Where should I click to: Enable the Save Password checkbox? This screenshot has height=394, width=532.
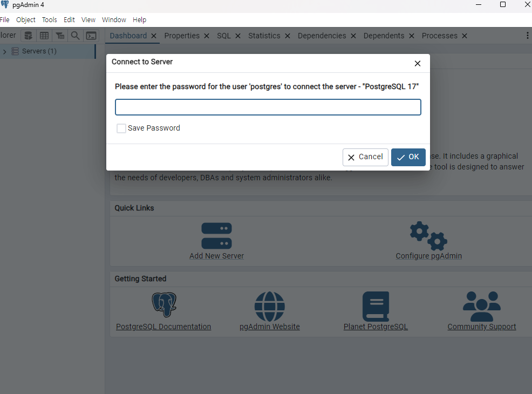tap(121, 128)
